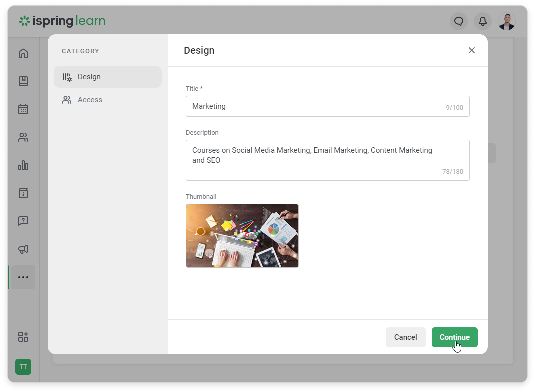This screenshot has width=535, height=392.
Task: Open the Users icon in sidebar
Action: click(23, 137)
